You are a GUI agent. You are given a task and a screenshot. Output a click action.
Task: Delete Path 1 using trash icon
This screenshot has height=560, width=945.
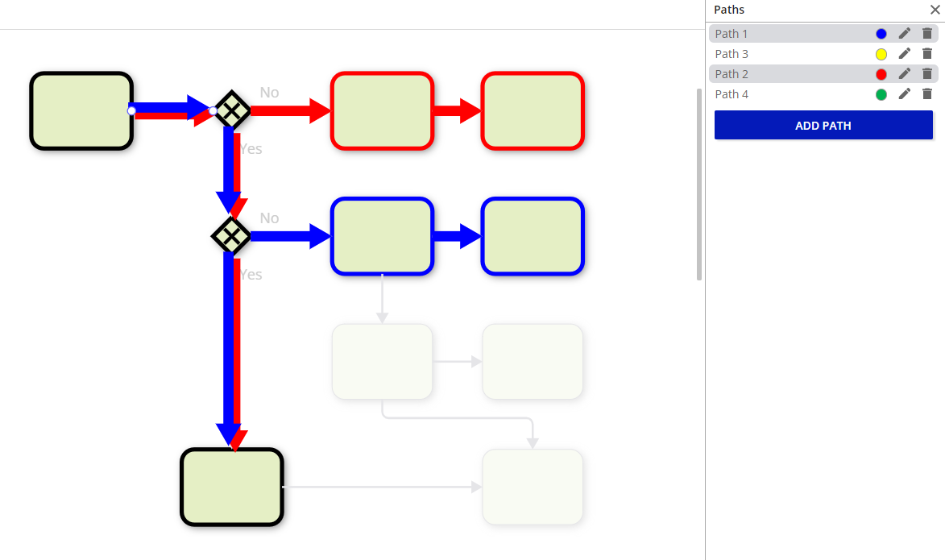click(926, 34)
